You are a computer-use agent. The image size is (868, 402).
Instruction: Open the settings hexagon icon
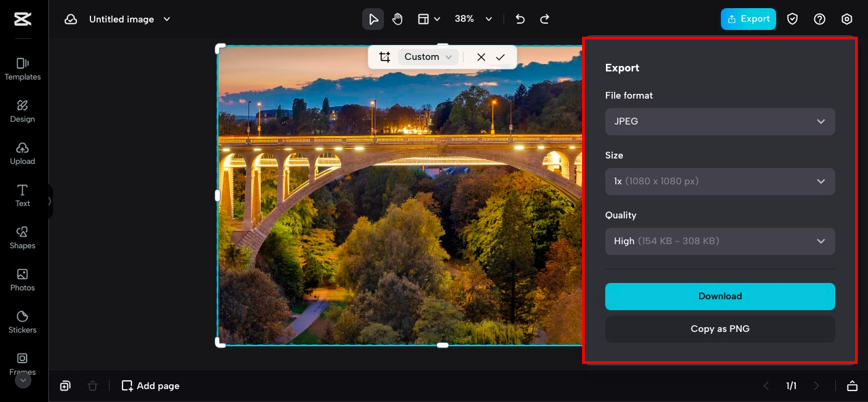tap(847, 19)
